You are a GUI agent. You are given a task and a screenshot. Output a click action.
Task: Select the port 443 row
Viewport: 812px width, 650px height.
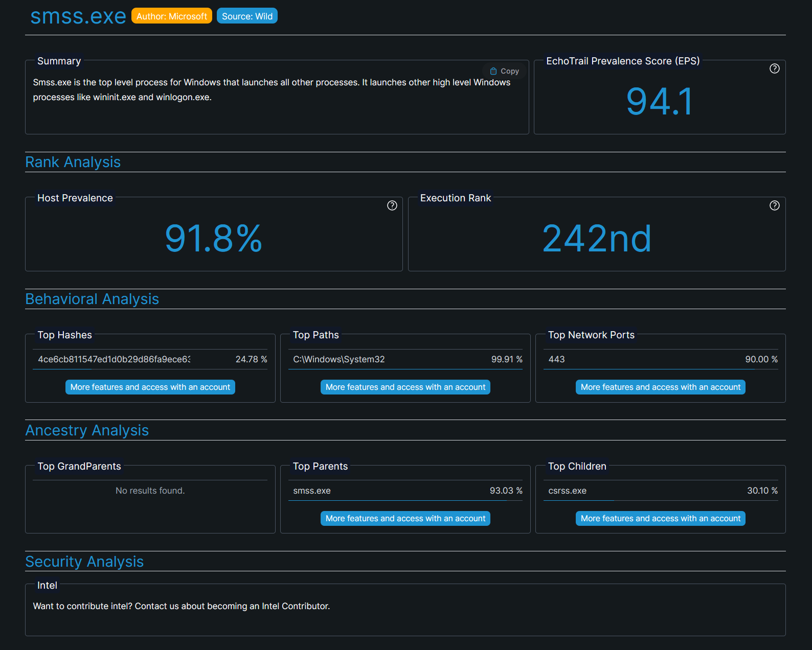tap(556, 359)
